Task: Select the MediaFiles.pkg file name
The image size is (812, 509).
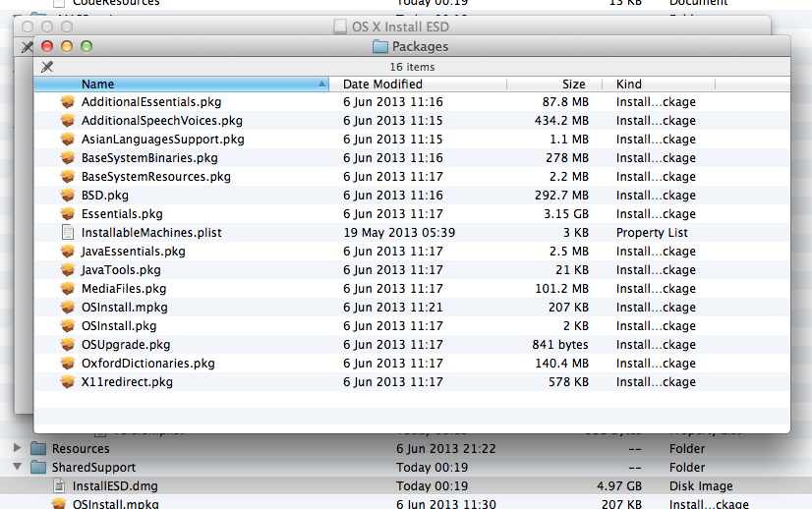Action: (x=124, y=289)
